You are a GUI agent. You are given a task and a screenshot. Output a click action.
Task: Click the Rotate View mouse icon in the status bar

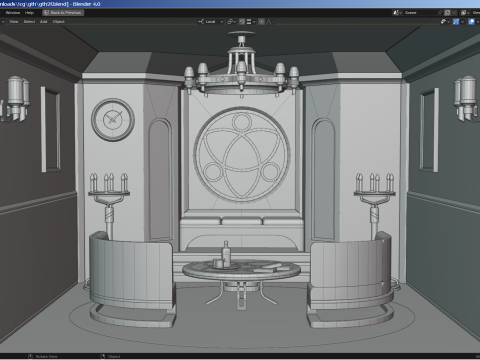pyautogui.click(x=30, y=357)
